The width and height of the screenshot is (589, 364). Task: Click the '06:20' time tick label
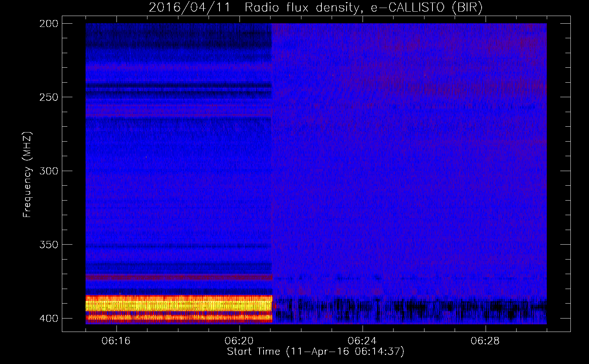pyautogui.click(x=239, y=341)
